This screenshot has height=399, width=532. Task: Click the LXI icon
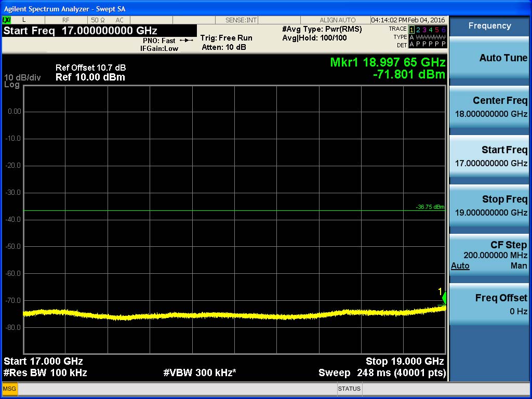[6, 20]
